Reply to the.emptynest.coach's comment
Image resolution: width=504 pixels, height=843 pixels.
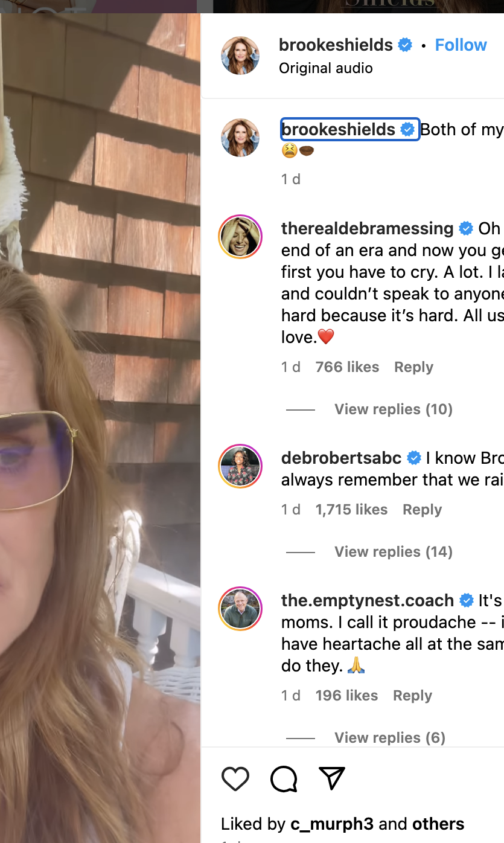(x=412, y=696)
